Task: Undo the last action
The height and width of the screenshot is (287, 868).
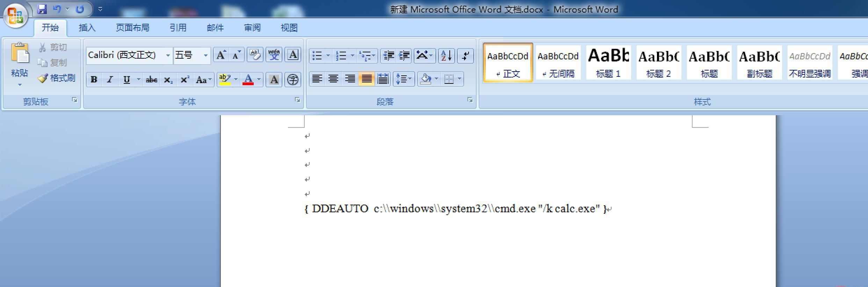Action: coord(57,9)
